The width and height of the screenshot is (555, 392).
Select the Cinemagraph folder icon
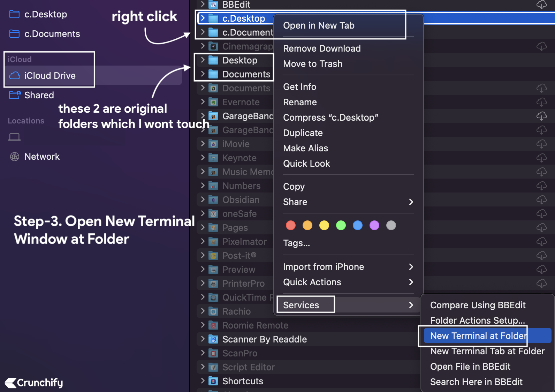(x=213, y=46)
